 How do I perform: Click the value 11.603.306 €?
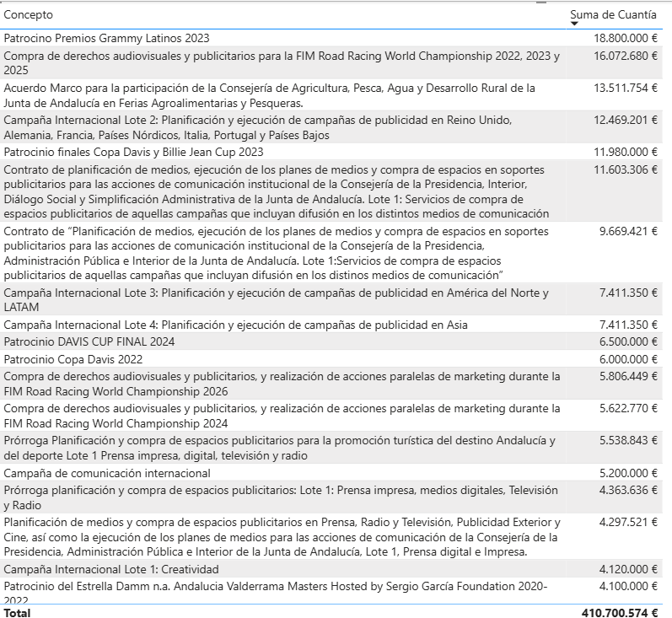tap(625, 169)
